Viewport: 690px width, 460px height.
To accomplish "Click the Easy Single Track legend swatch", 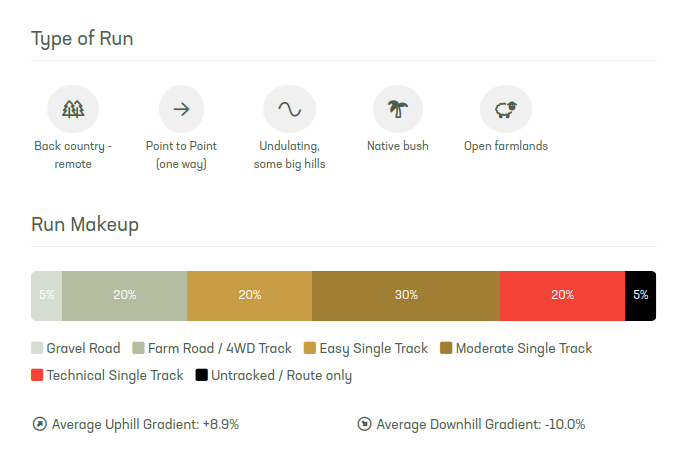I will (x=310, y=348).
